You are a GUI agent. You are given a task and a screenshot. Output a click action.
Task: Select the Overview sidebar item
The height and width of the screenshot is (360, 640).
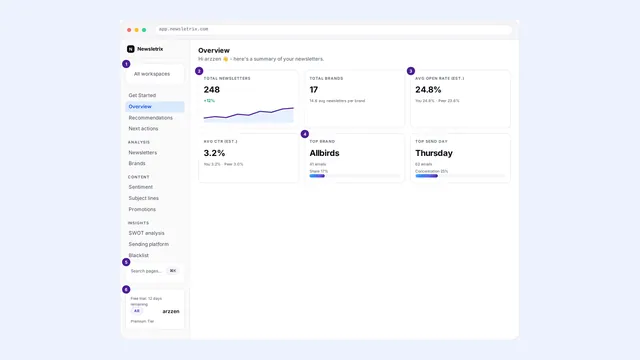[155, 107]
